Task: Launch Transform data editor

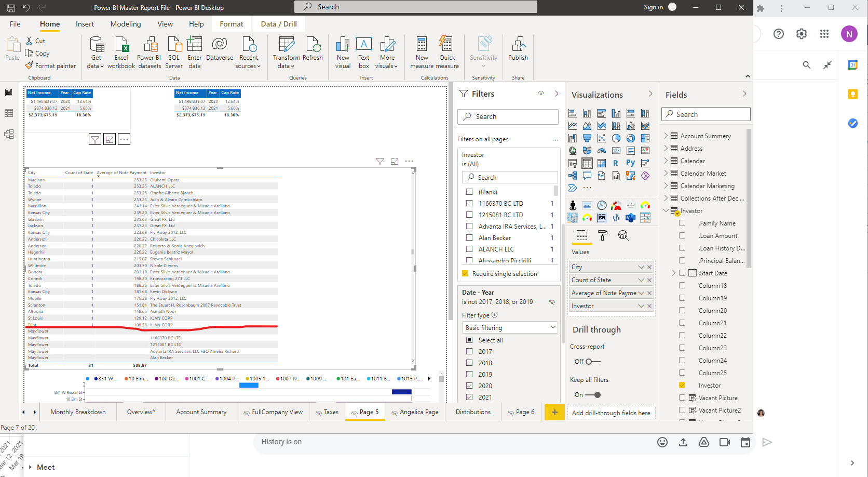Action: (286, 52)
